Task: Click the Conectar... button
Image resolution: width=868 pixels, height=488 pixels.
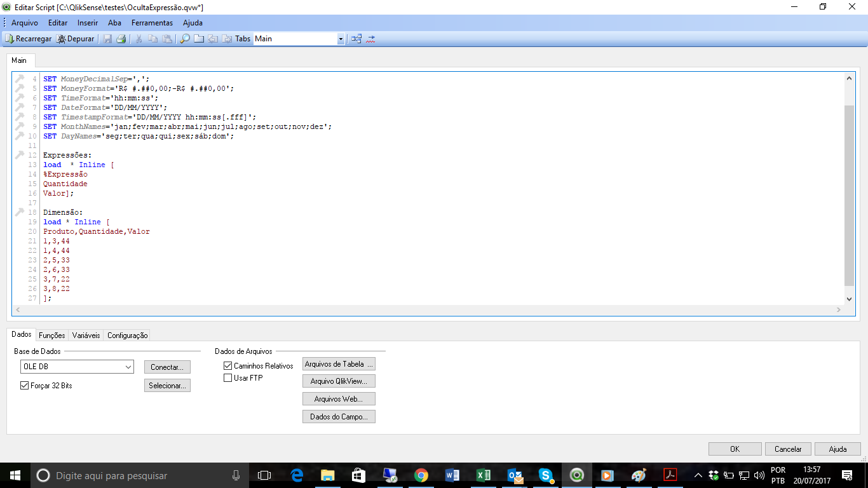Action: coord(167,367)
